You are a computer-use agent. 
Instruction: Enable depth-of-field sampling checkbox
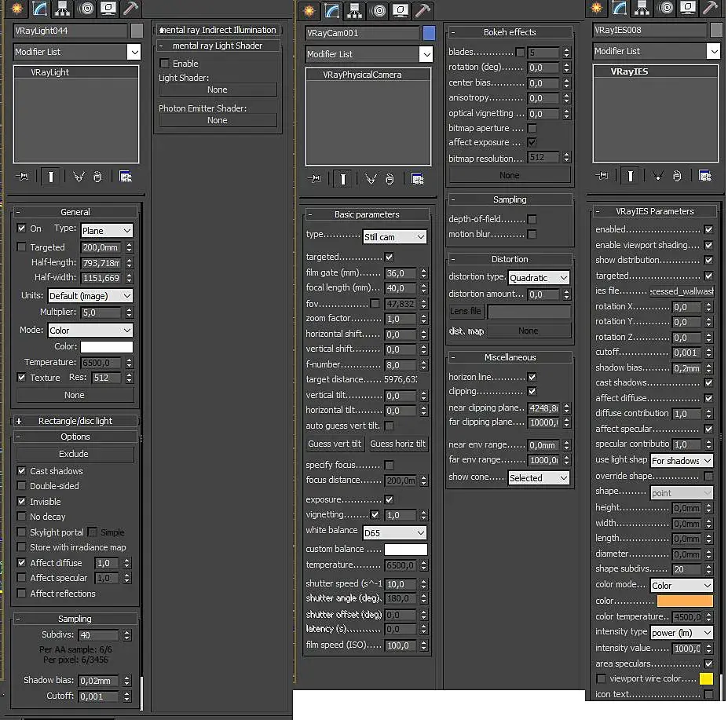click(x=532, y=219)
